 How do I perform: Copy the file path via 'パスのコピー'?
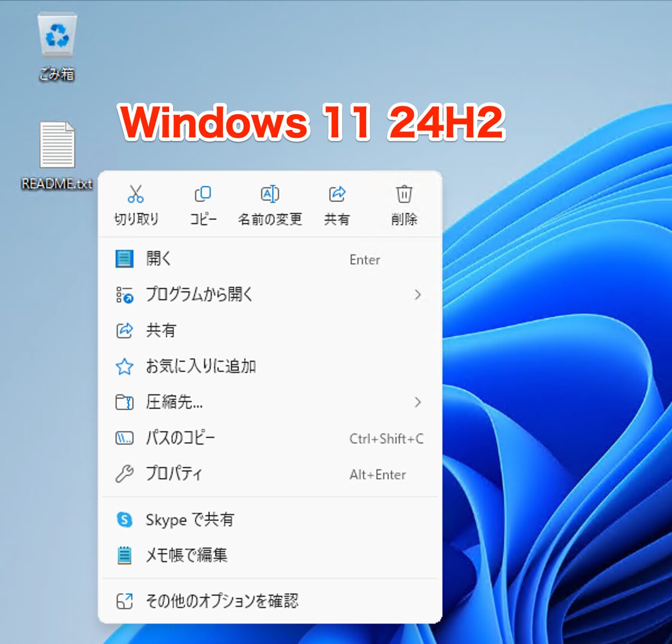click(180, 438)
